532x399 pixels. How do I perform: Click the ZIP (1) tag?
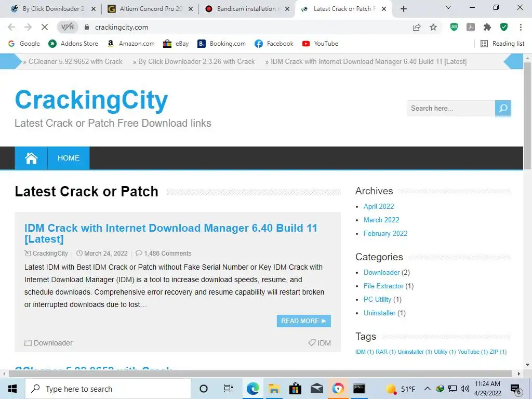point(498,352)
